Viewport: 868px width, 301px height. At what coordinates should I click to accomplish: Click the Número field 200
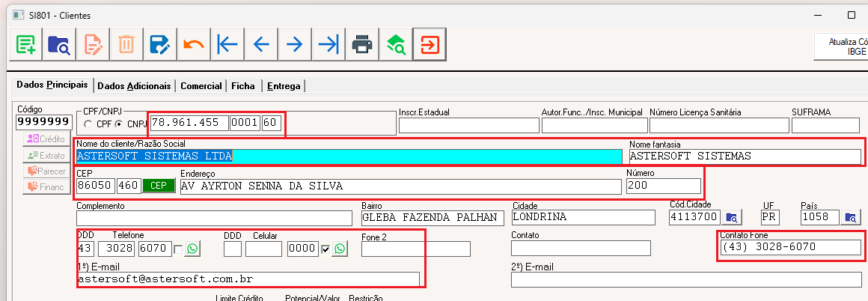coord(663,186)
